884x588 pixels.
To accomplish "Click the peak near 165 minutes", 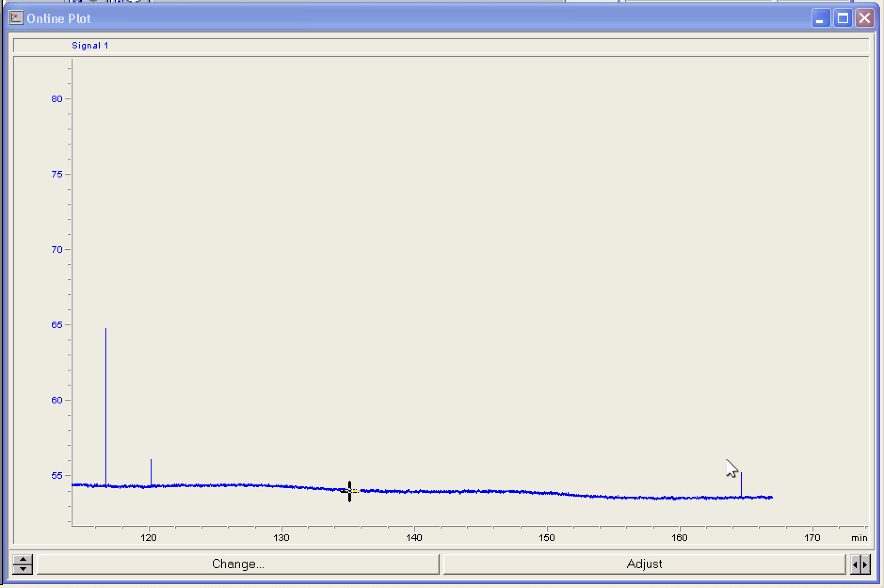I will 741,485.
